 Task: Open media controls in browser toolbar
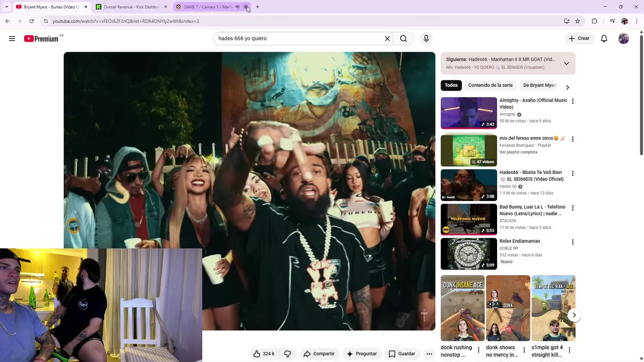tap(612, 21)
